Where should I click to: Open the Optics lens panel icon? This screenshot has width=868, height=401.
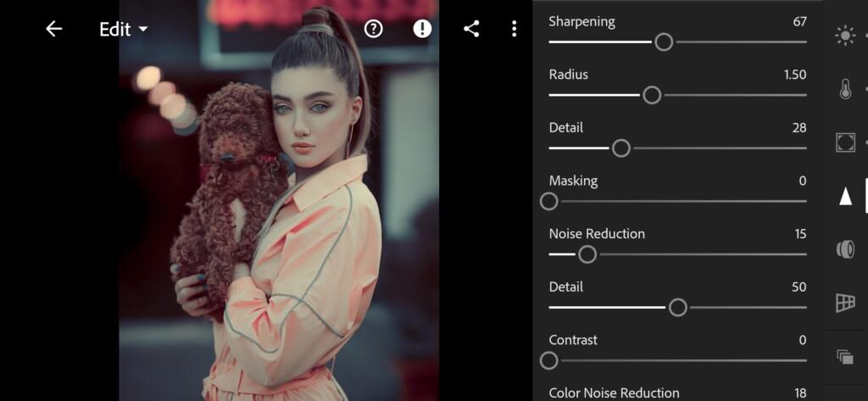845,249
